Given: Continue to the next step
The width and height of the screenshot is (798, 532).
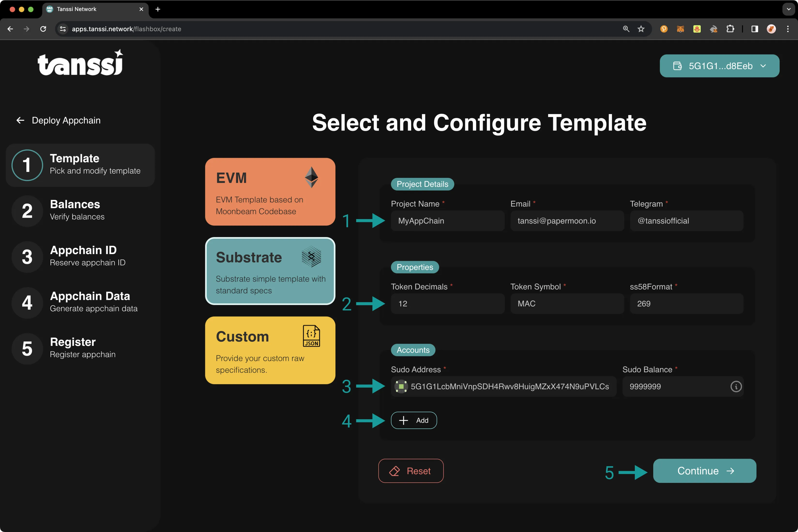Looking at the screenshot, I should click(x=705, y=471).
